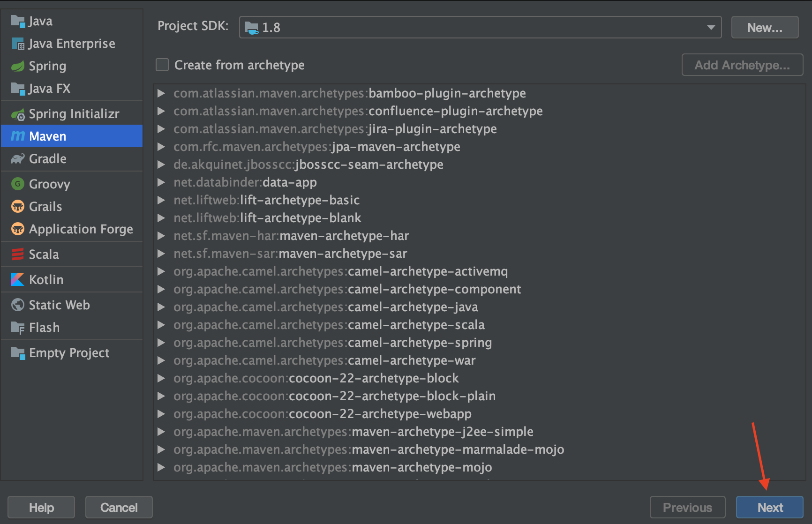Click the Java Enterprise icon
This screenshot has width=812, height=524.
[18, 44]
